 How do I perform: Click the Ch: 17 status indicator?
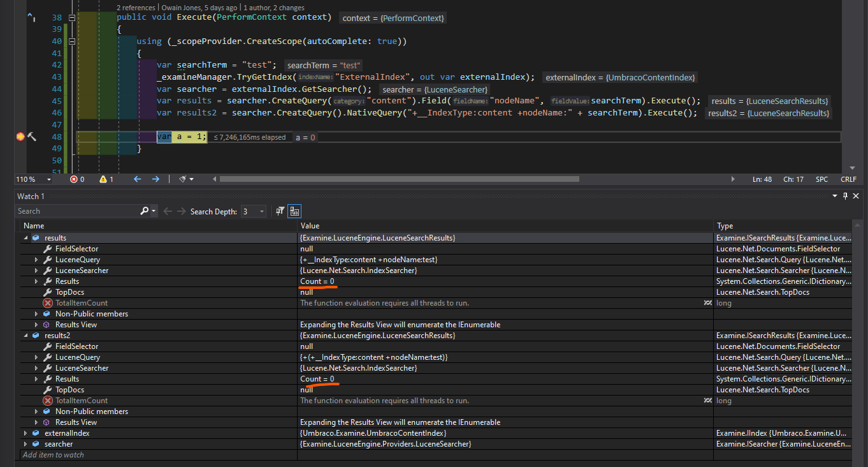793,179
